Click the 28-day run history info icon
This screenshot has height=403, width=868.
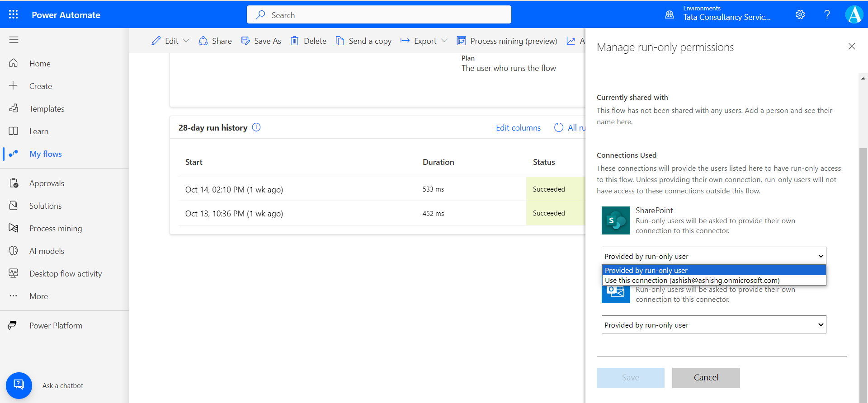tap(256, 127)
